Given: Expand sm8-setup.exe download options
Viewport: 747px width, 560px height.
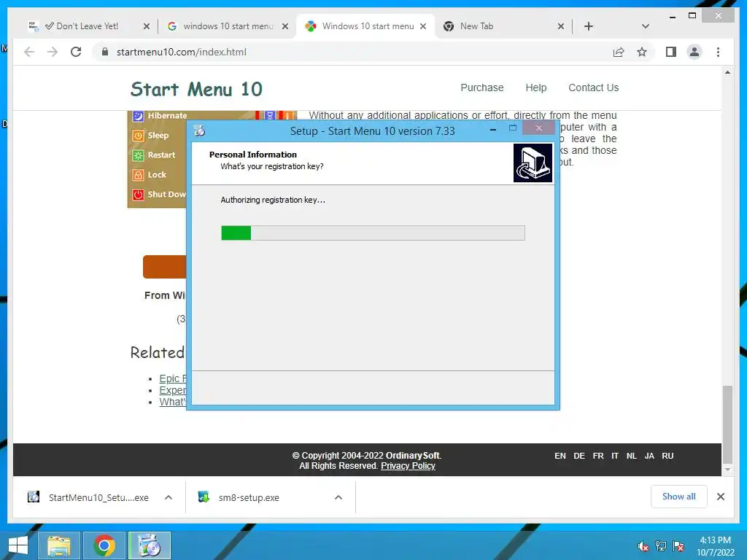Looking at the screenshot, I should tap(338, 497).
